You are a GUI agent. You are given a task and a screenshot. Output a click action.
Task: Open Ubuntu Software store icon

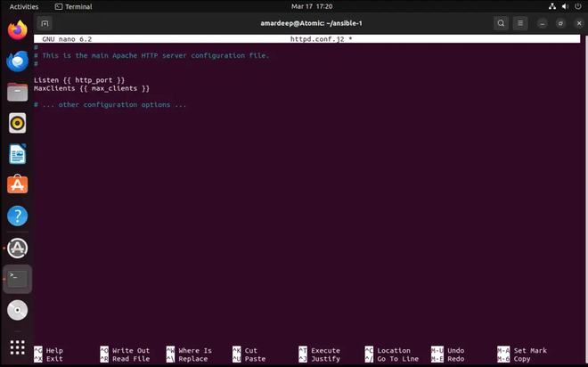(17, 184)
